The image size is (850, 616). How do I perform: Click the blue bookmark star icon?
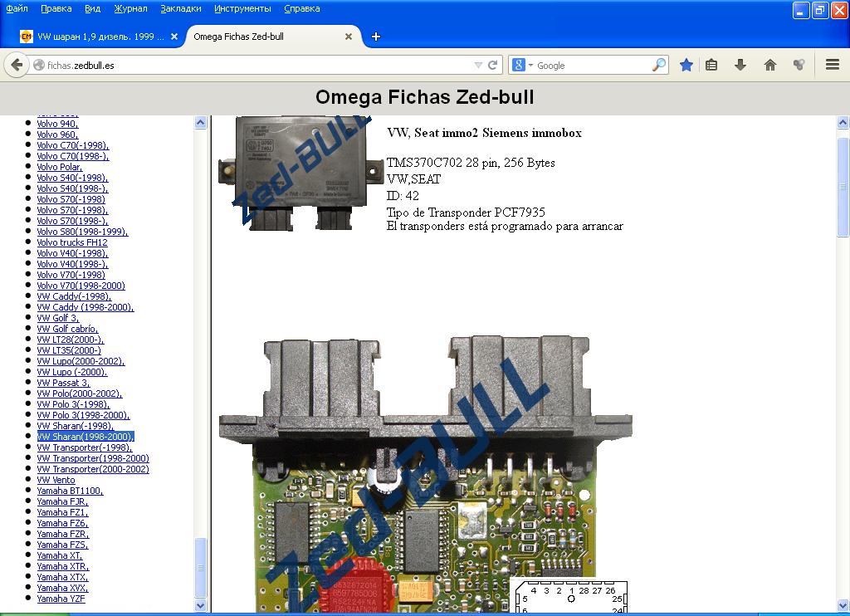click(686, 65)
